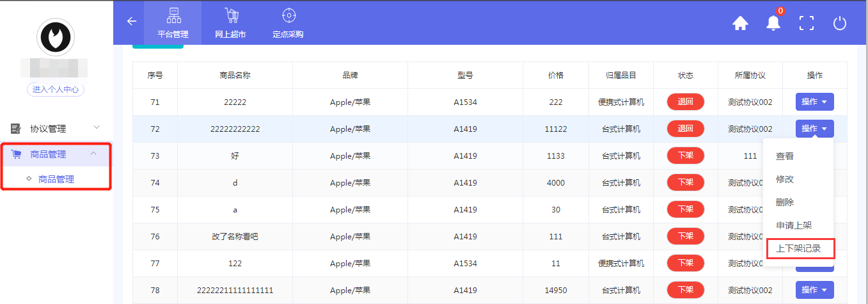Click the user avatar image
868x304 pixels.
56,37
